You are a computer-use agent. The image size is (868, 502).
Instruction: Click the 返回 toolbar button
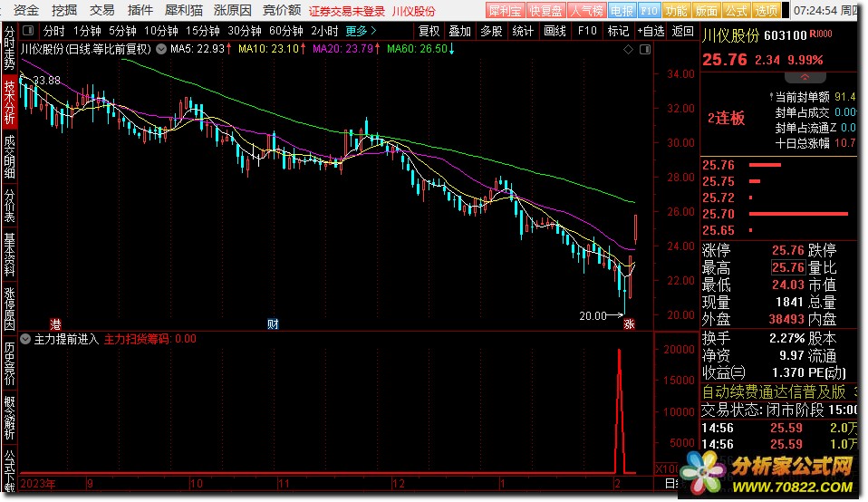[682, 31]
